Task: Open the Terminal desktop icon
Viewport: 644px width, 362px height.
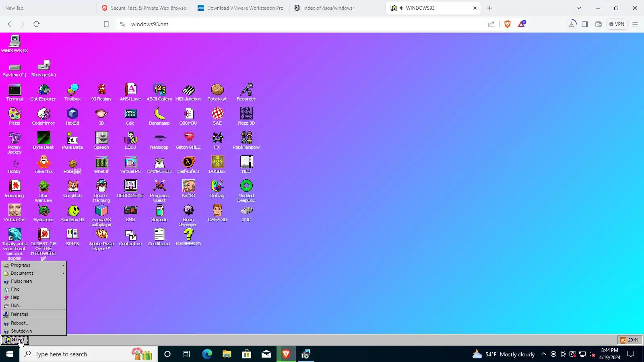Action: click(14, 93)
